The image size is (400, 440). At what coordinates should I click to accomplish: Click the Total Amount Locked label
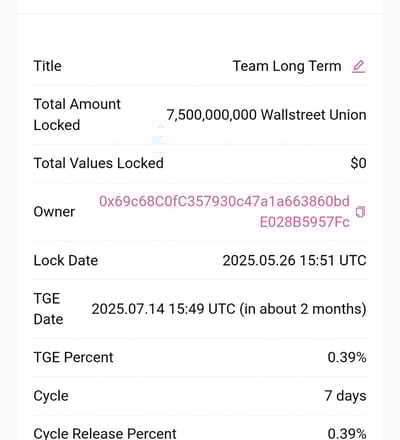coord(77,115)
